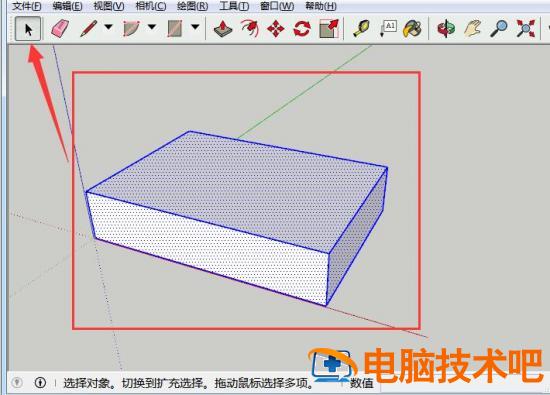Activate the Push/Pull tool
550x395 pixels.
click(223, 28)
